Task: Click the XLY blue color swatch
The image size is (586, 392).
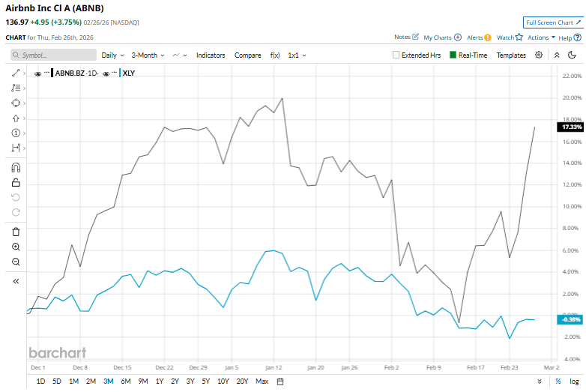Action: point(120,73)
